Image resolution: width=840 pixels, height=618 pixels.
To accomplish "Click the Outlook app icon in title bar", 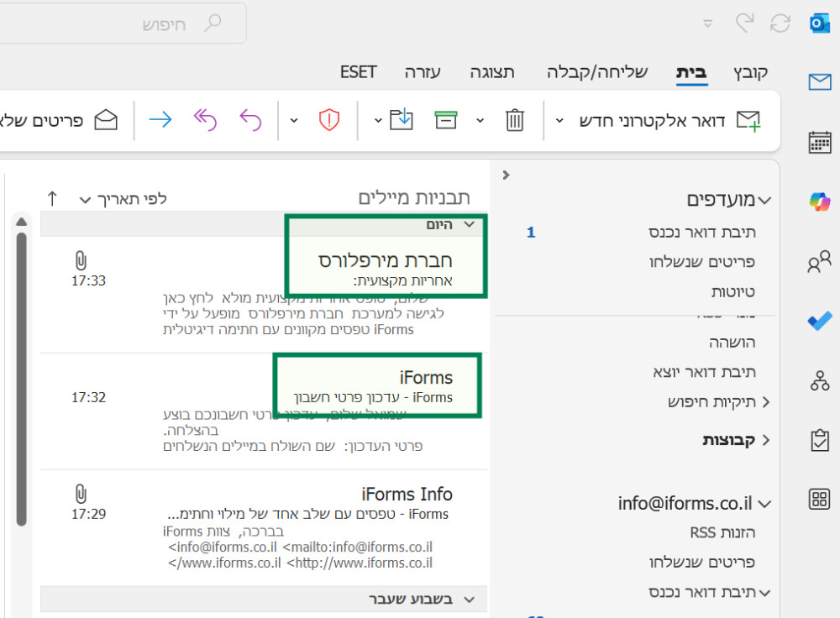I will click(820, 24).
